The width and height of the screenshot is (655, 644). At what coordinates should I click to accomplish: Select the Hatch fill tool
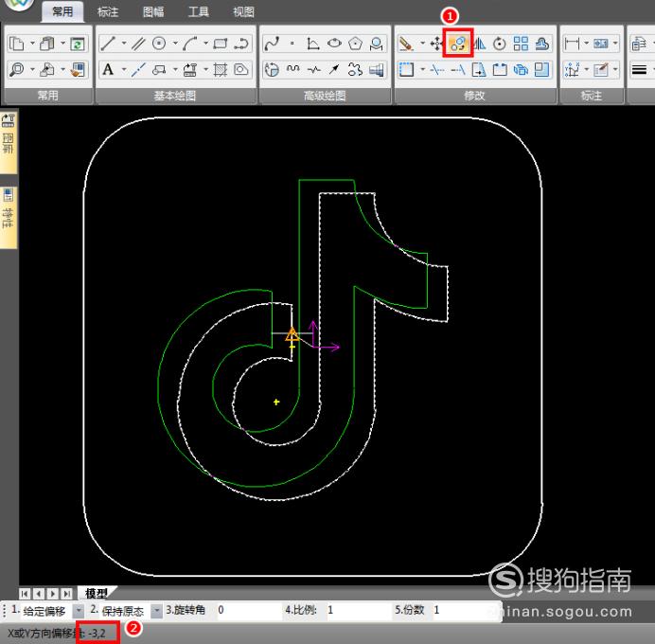[x=221, y=69]
